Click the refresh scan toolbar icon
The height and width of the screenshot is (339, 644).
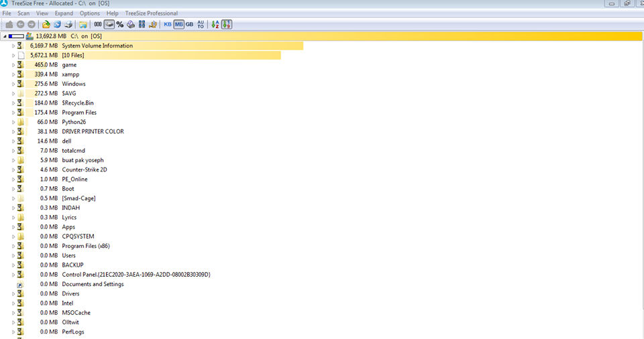coord(57,24)
